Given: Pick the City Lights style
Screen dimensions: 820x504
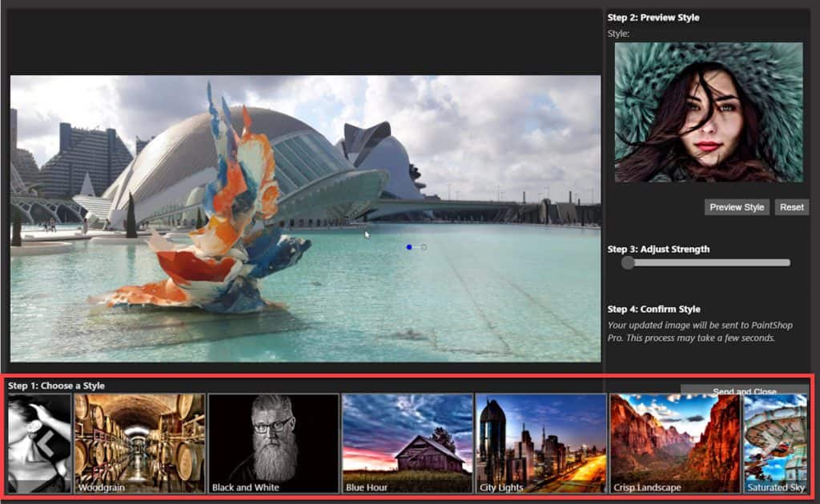Looking at the screenshot, I should click(x=541, y=444).
